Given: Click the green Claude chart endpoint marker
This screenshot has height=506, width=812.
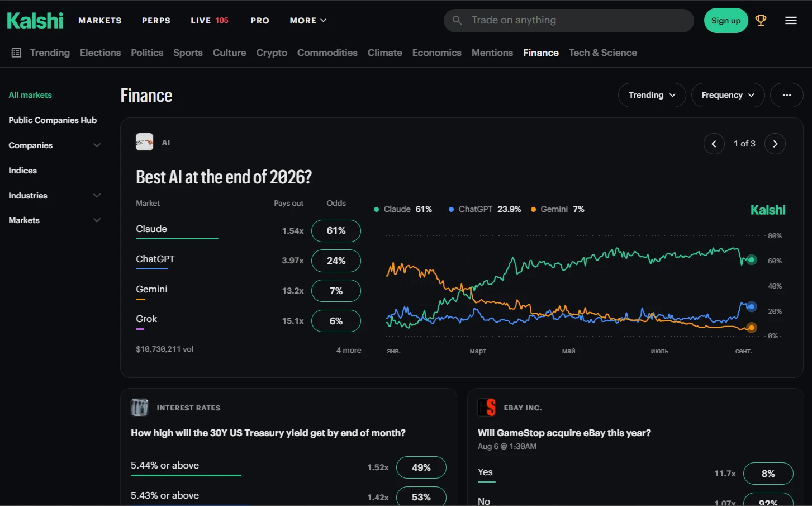Looking at the screenshot, I should click(x=752, y=259).
